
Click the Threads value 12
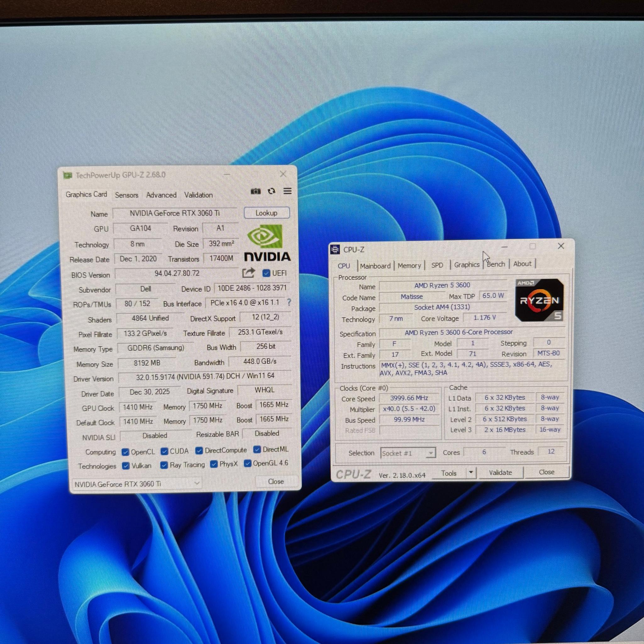(x=551, y=452)
